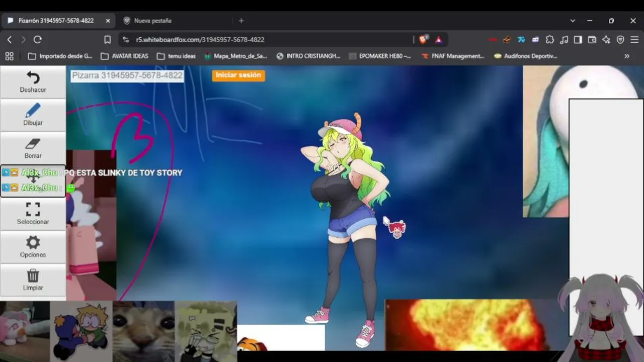Open the 'FNAF Management...' bookmark

pyautogui.click(x=453, y=56)
